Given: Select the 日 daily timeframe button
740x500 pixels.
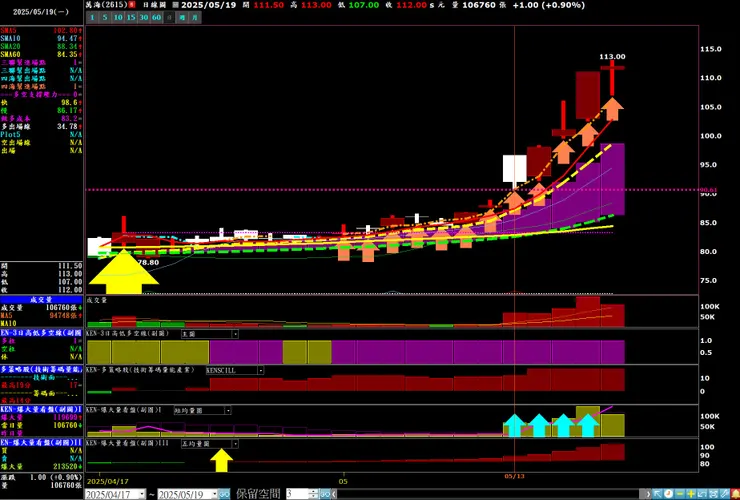Looking at the screenshot, I should tap(169, 17).
